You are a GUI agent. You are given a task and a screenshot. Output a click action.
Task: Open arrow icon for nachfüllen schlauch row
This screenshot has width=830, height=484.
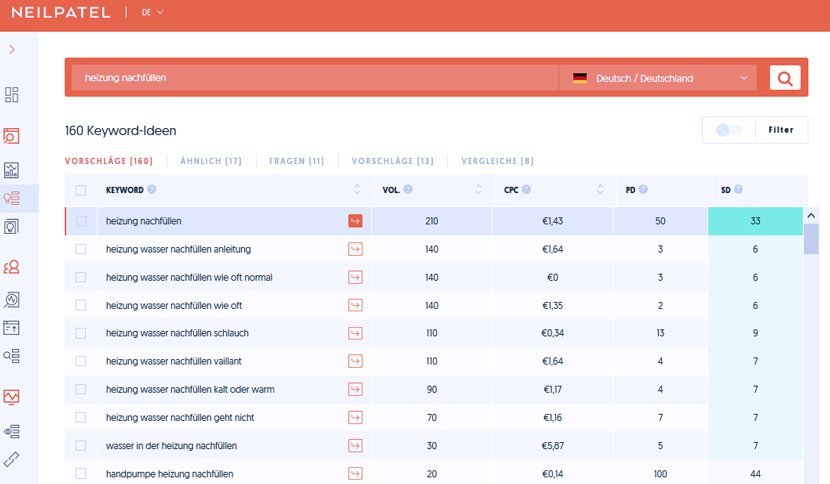pyautogui.click(x=355, y=333)
